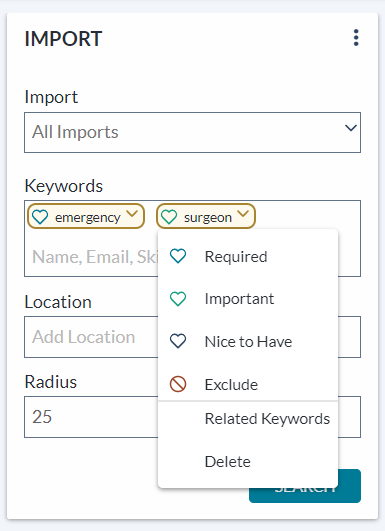Select the Required option in the menu
The height and width of the screenshot is (531, 385).
pos(248,256)
